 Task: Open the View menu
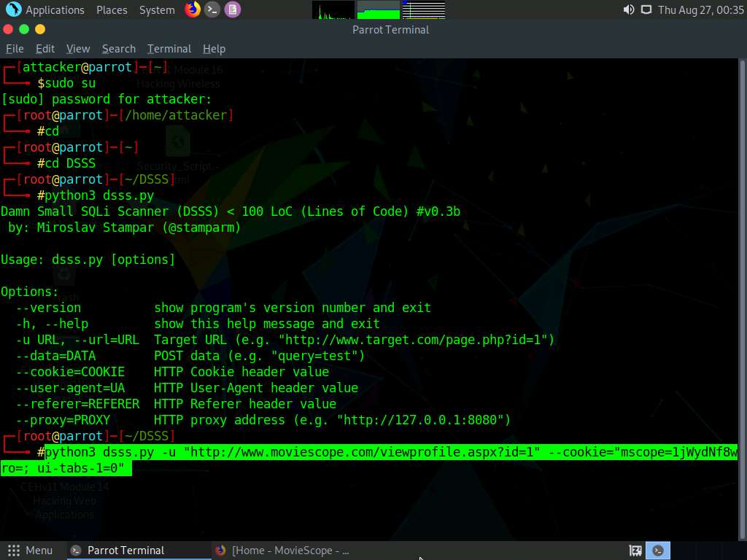point(77,48)
